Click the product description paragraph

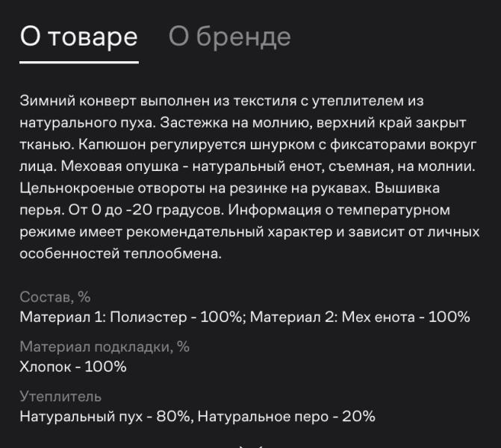(x=248, y=177)
